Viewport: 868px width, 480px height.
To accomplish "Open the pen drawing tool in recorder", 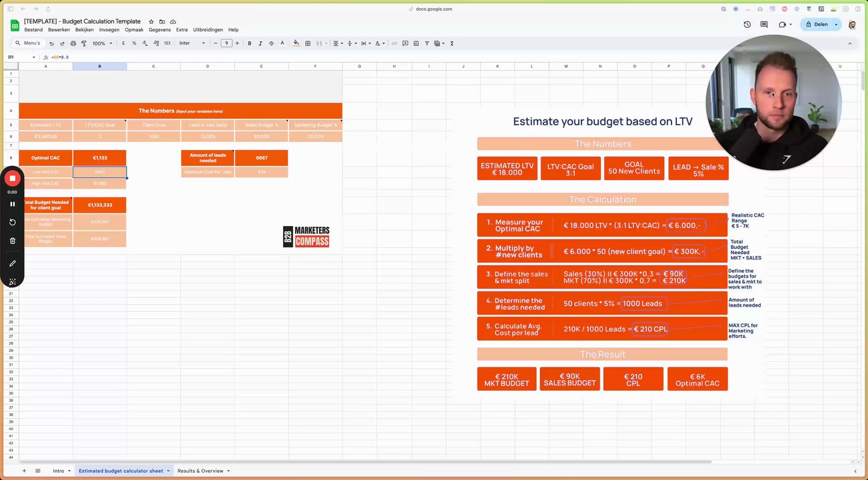I will pos(12,263).
